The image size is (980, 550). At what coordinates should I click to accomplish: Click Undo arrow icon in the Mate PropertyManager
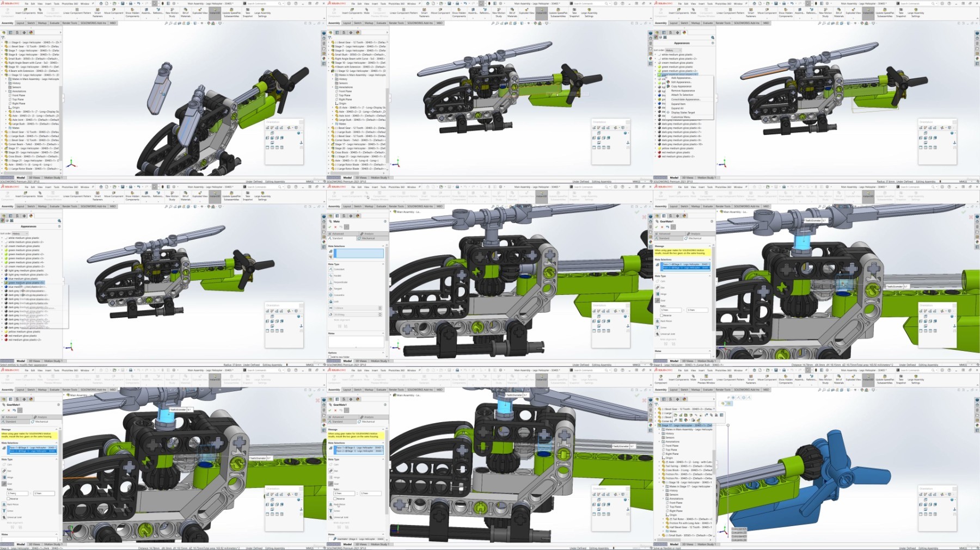coord(340,227)
